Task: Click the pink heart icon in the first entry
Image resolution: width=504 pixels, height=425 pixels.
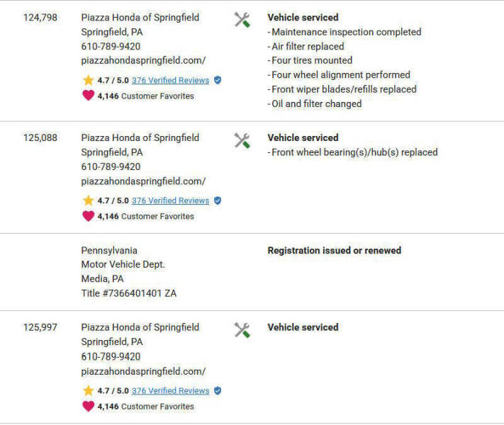Action: click(x=89, y=96)
